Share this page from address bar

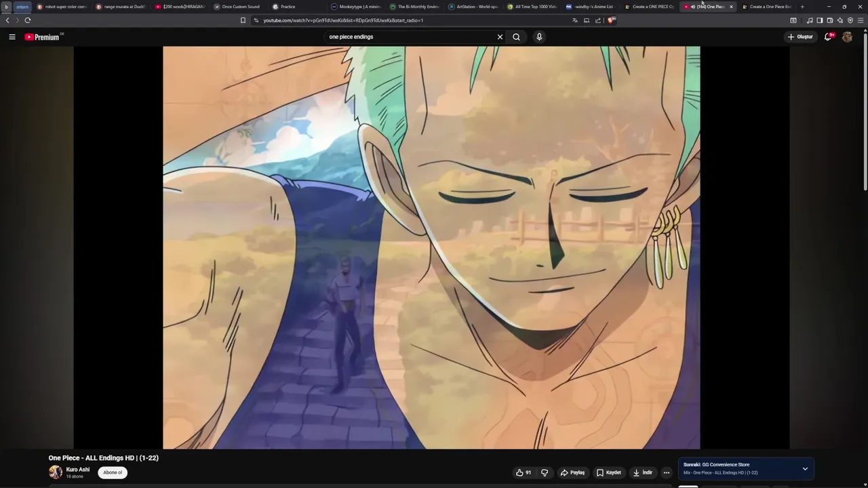pos(598,20)
